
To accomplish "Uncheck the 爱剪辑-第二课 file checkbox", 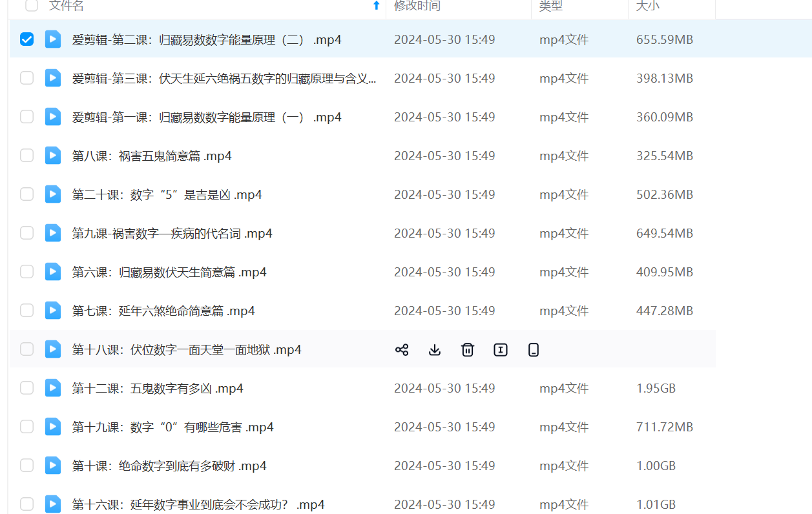I will coord(26,39).
